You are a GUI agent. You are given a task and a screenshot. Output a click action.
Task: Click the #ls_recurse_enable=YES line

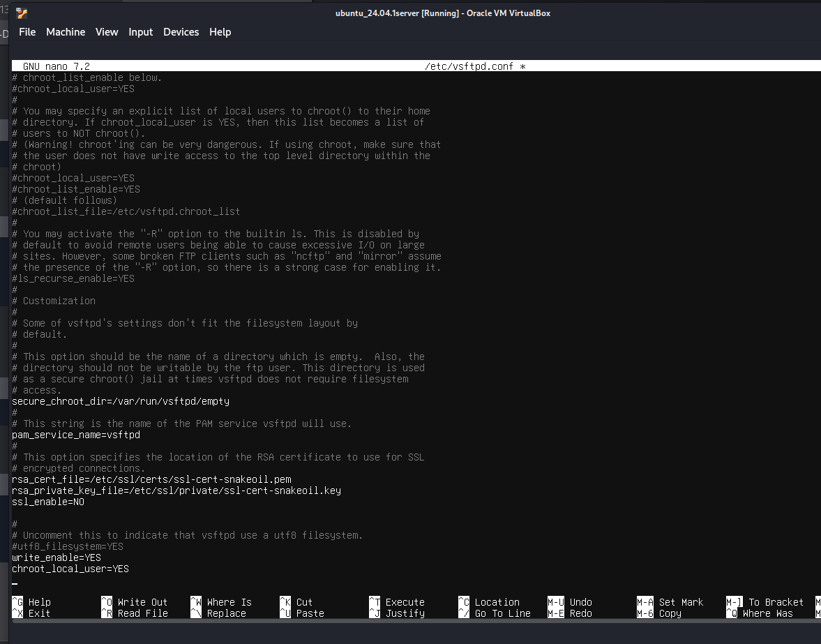(73, 278)
